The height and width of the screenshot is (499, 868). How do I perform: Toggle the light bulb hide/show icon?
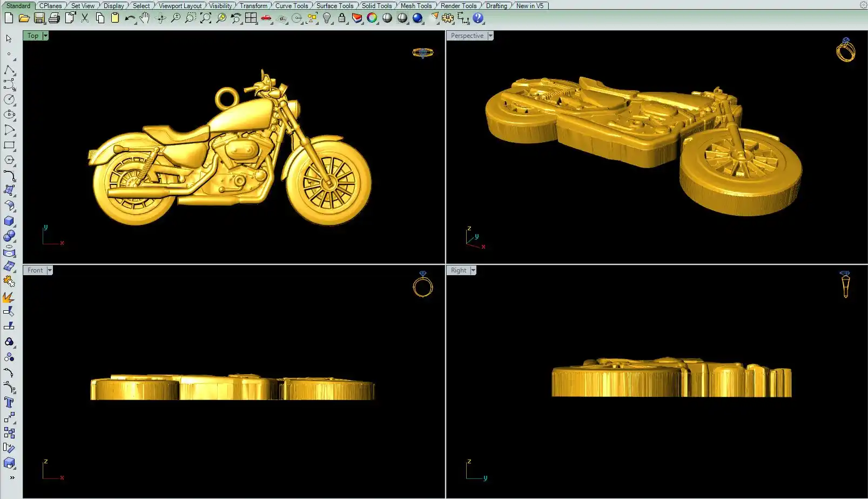coord(327,18)
